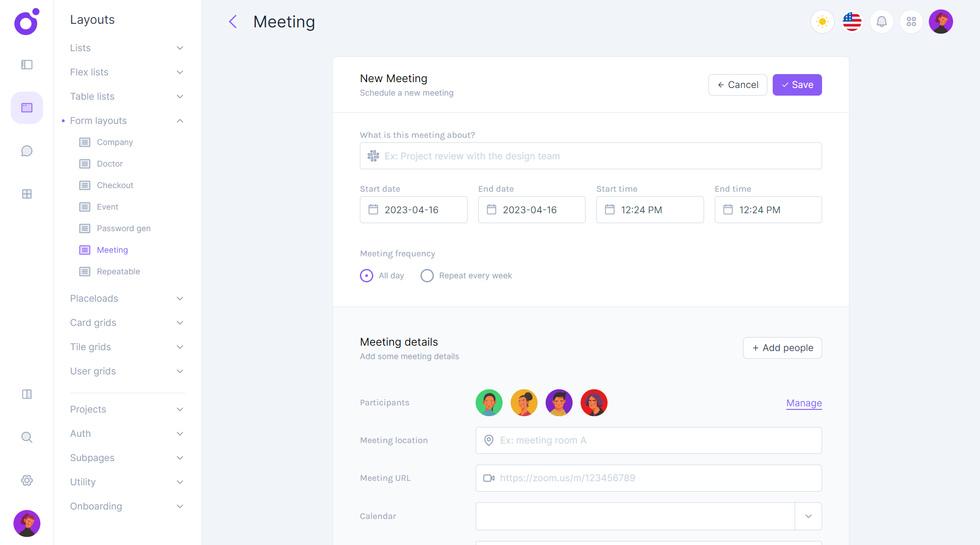Toggle the sun light-mode icon

(x=822, y=22)
